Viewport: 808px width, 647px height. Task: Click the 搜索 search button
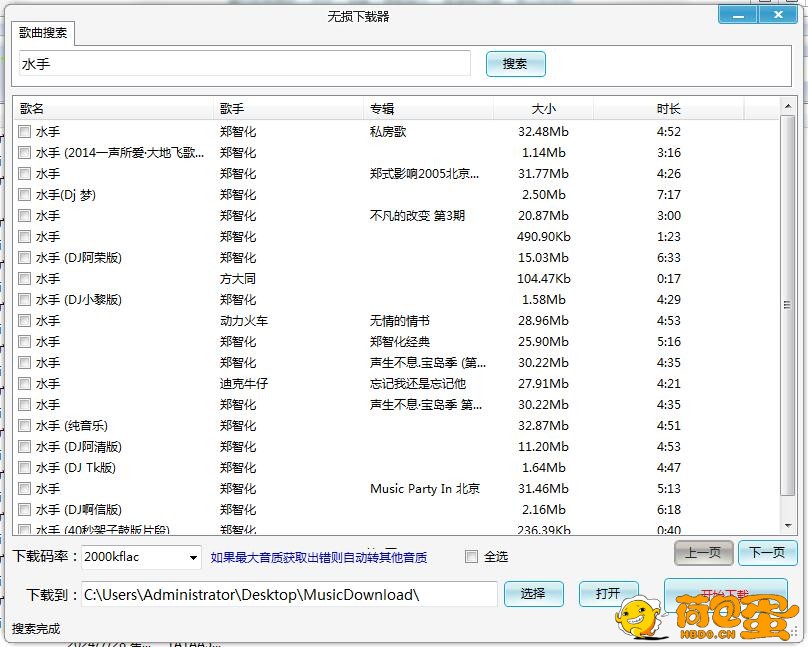tap(515, 64)
